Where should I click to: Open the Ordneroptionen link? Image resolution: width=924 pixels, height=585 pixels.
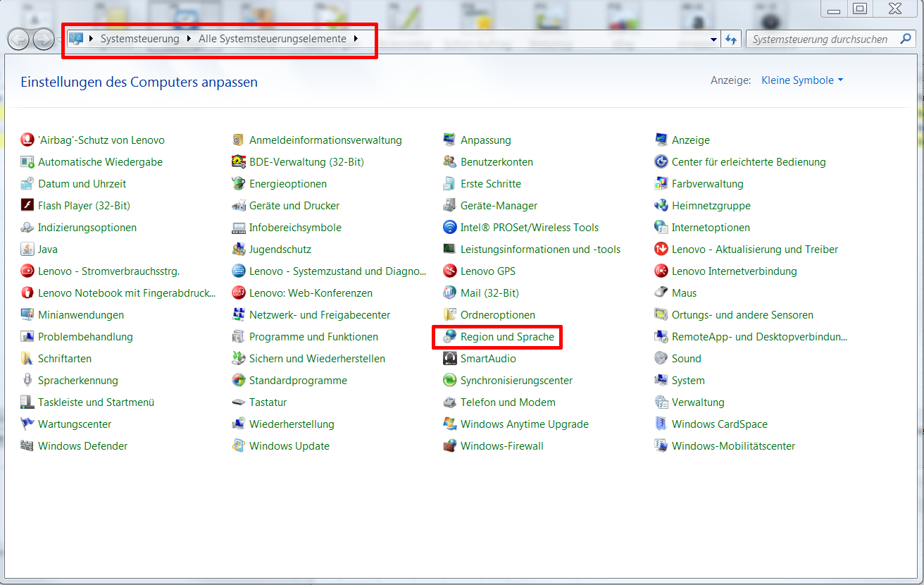[497, 314]
